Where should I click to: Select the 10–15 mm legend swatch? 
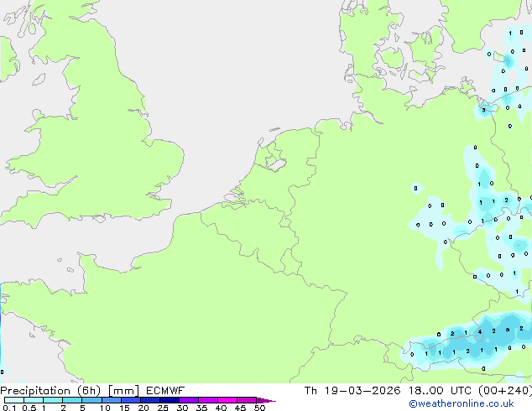click(x=111, y=400)
